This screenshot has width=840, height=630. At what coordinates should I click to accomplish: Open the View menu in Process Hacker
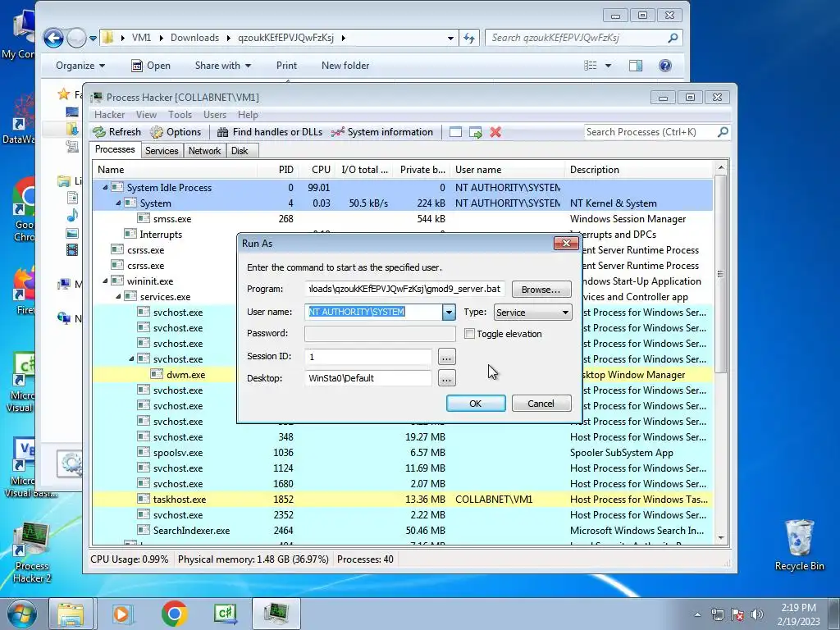[146, 115]
